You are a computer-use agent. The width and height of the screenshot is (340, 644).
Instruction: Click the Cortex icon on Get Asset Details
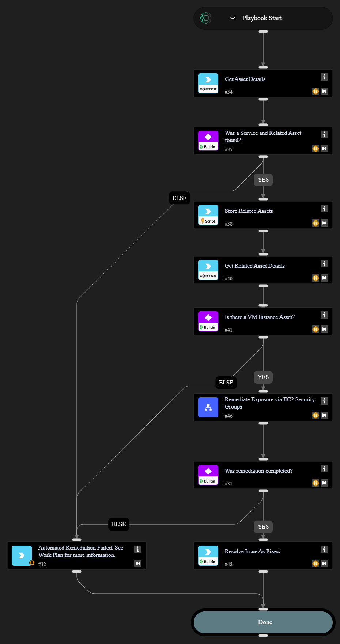(x=208, y=83)
